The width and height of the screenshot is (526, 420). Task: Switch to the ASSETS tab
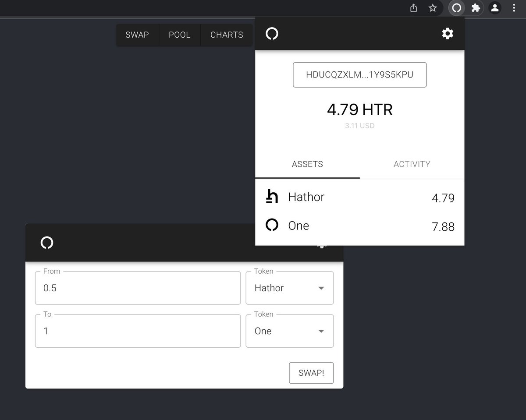(307, 164)
